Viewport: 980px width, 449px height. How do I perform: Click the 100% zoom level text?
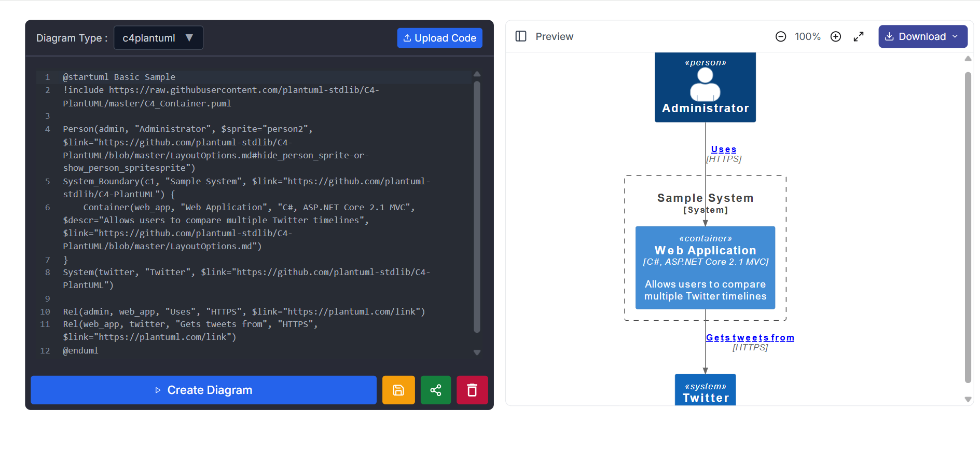pyautogui.click(x=808, y=36)
